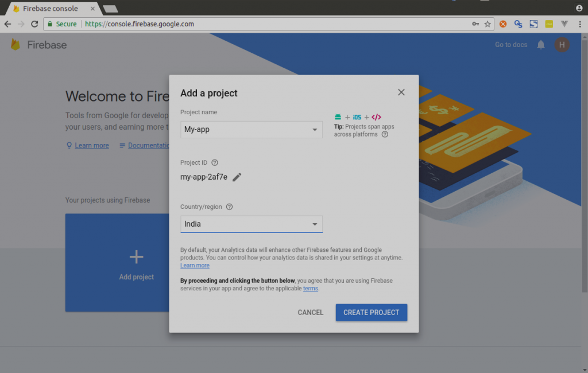Click the CREATE PROJECT button
Screen dimensions: 588x373
tap(372, 312)
